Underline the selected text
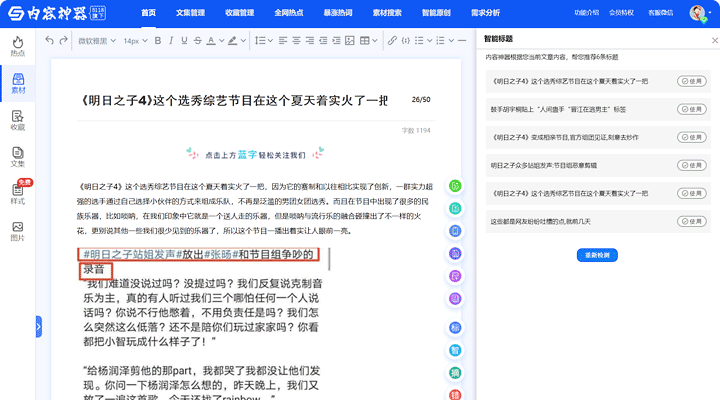The height and width of the screenshot is (400, 720). coord(184,40)
